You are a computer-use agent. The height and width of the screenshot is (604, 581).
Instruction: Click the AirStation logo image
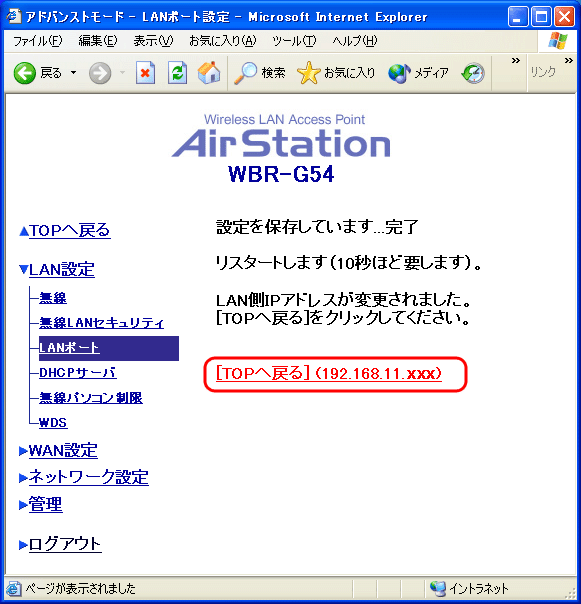(x=282, y=136)
